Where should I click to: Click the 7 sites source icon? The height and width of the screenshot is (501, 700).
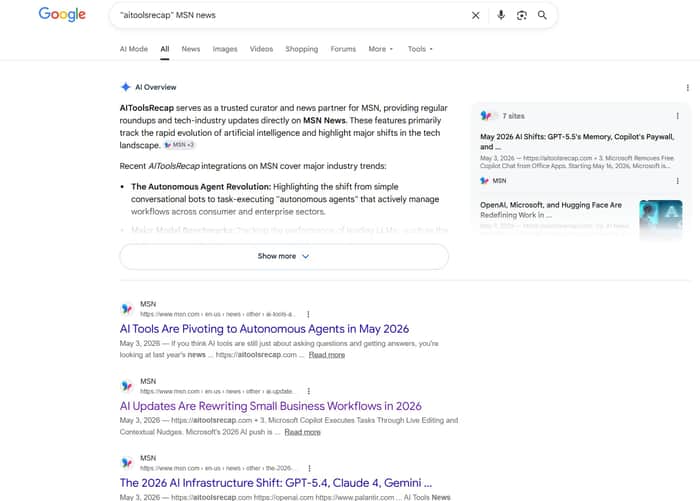click(x=485, y=116)
